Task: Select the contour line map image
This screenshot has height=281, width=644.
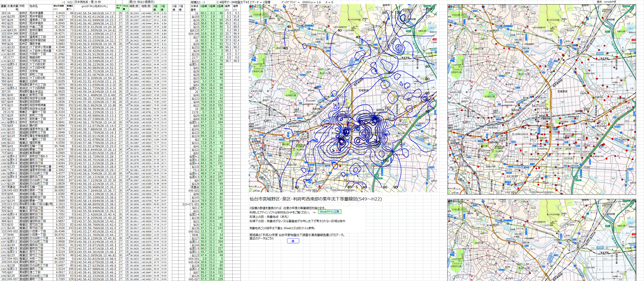Action: coord(343,98)
